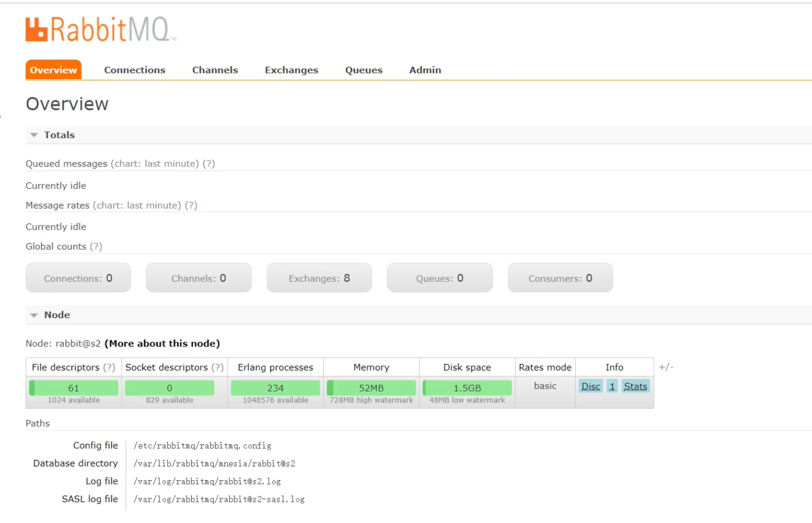The height and width of the screenshot is (523, 812).
Task: Click the Memory 52MB usage bar
Action: pyautogui.click(x=371, y=388)
